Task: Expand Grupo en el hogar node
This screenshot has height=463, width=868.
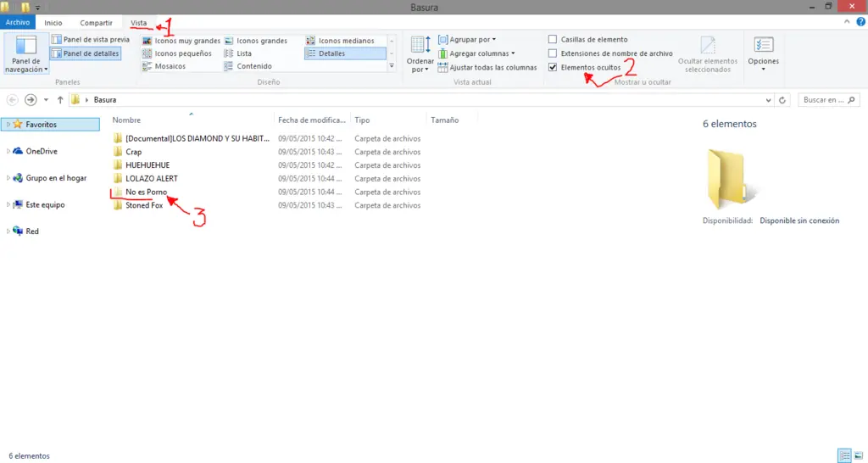Action: 8,178
